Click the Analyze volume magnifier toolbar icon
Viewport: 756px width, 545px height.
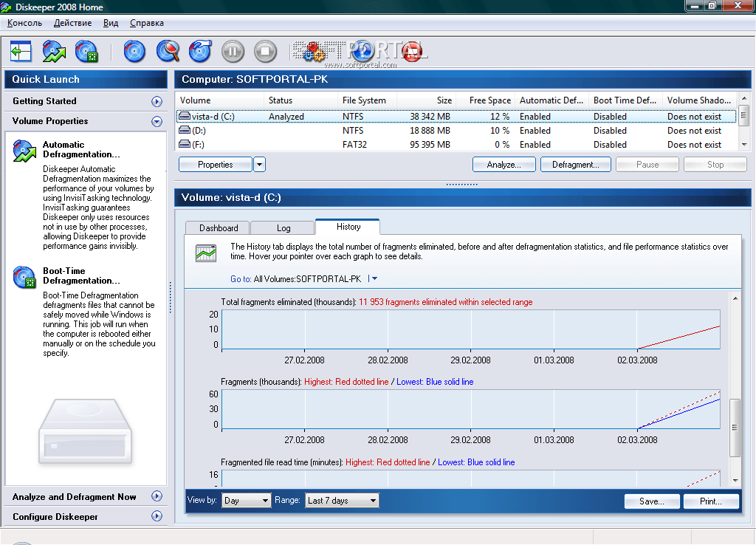168,52
